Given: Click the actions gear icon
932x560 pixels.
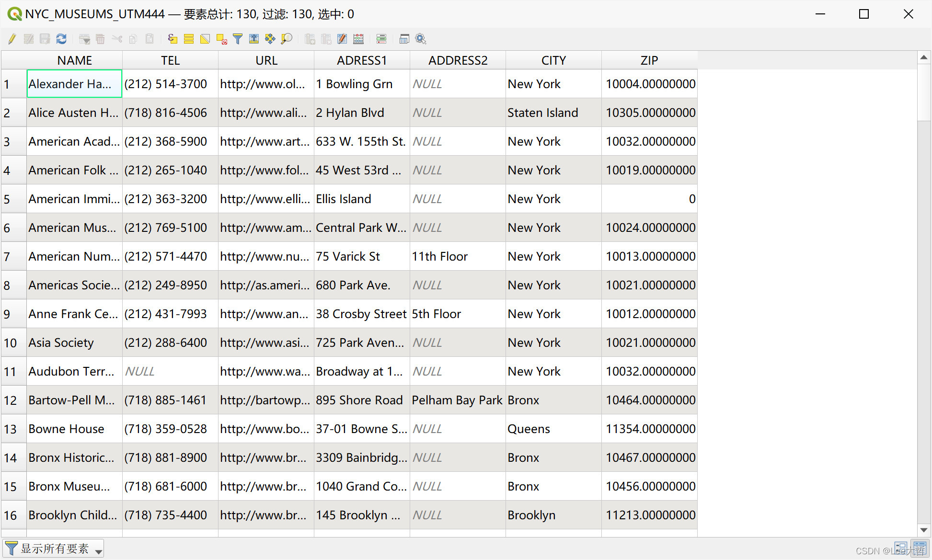Looking at the screenshot, I should pyautogui.click(x=421, y=39).
